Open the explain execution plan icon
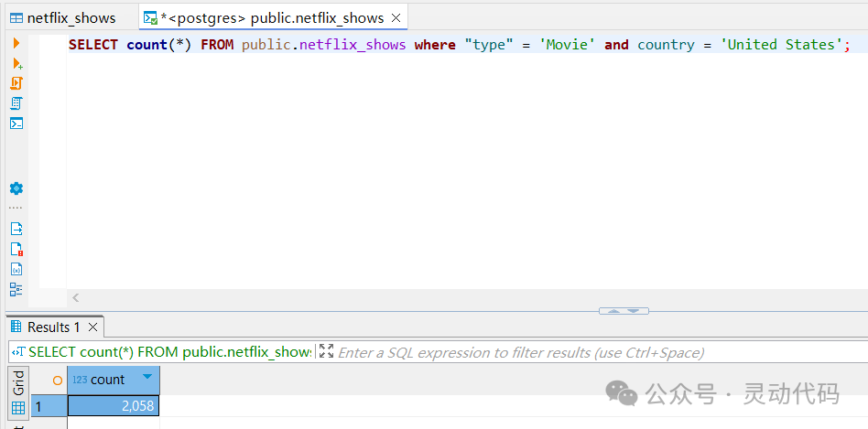 pyautogui.click(x=16, y=103)
